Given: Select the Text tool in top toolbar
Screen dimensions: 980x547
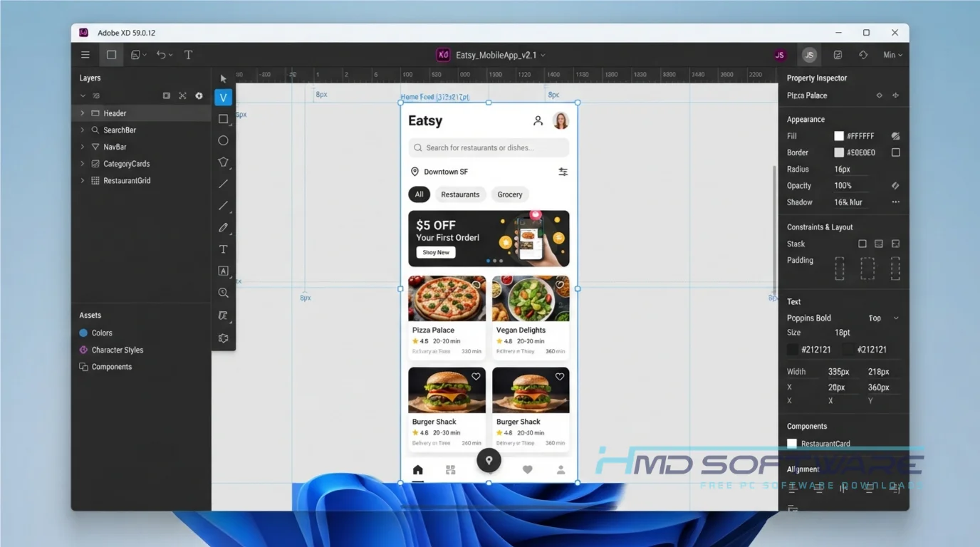Looking at the screenshot, I should point(188,55).
